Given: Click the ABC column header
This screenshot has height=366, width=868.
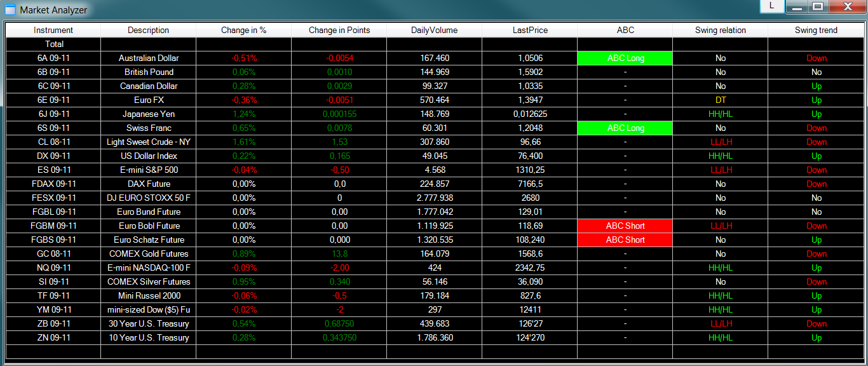Looking at the screenshot, I should click(625, 30).
